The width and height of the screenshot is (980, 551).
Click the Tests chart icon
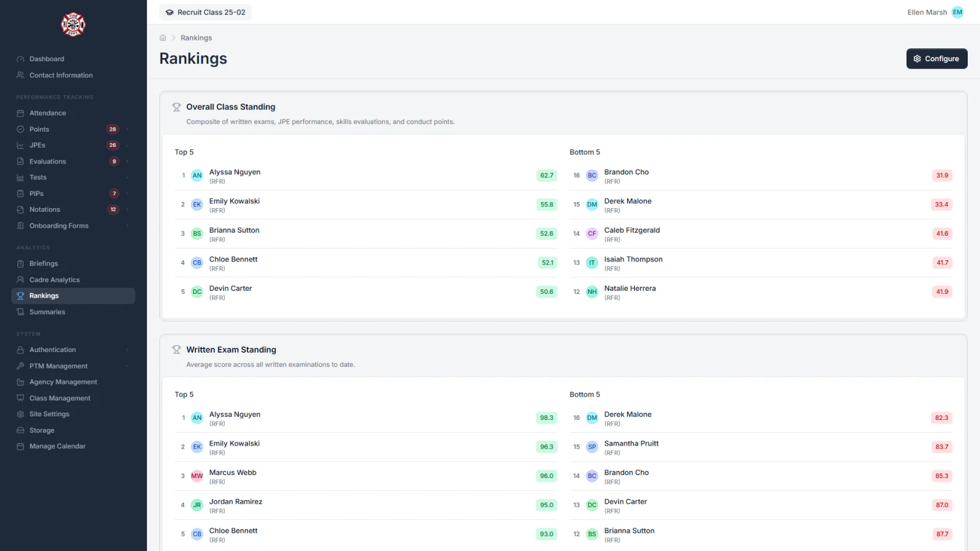click(x=20, y=178)
